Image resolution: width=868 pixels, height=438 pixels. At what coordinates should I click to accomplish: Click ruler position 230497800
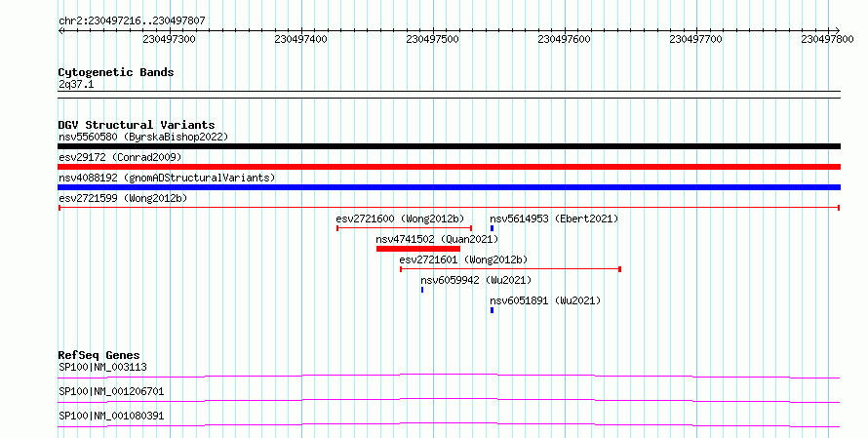tap(828, 39)
